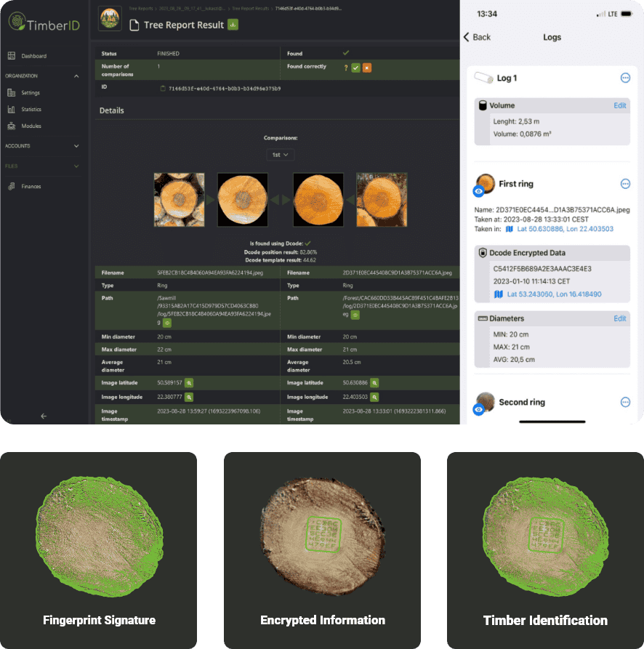The image size is (644, 649).
Task: Click the Diameters ruler icon
Action: 483,318
